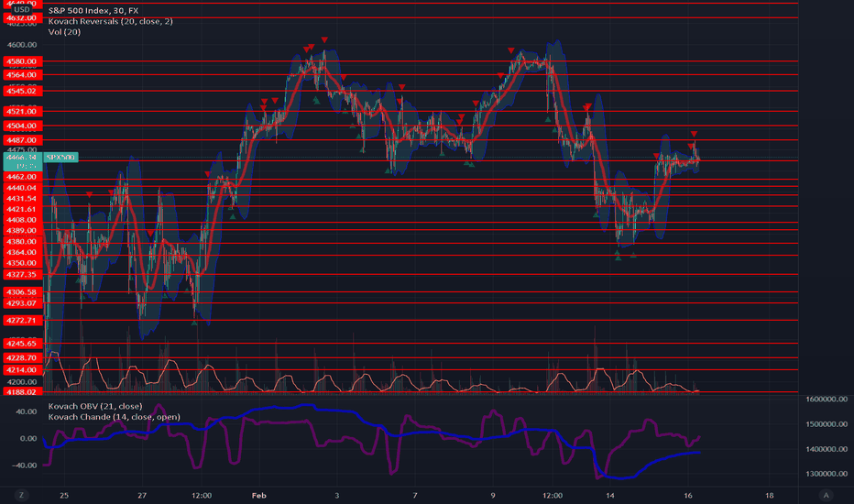The width and height of the screenshot is (854, 504).
Task: Select the 4272.71 price level label
Action: pos(22,321)
